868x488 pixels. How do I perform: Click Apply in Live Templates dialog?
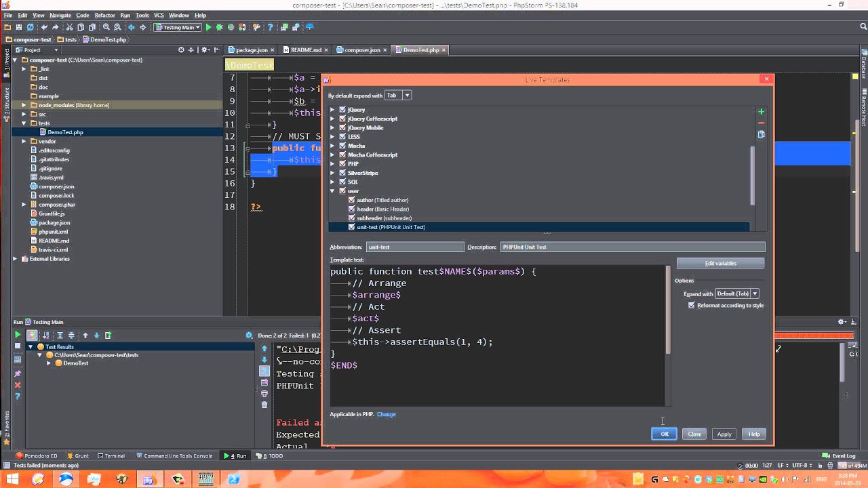tap(724, 434)
